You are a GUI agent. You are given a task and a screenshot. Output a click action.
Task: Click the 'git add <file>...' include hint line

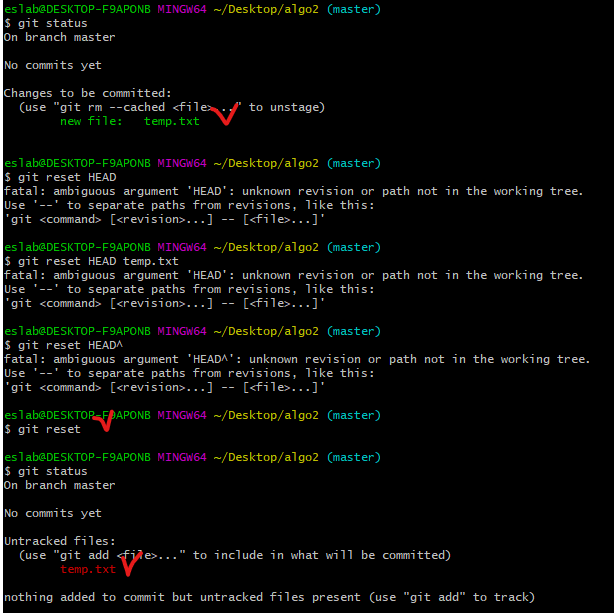tap(235, 555)
